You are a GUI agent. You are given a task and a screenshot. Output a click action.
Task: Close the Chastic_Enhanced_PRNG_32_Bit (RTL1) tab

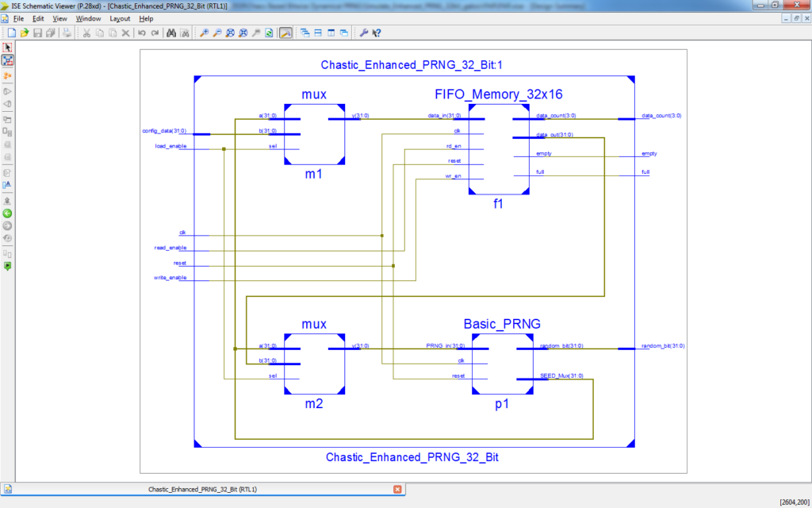396,490
